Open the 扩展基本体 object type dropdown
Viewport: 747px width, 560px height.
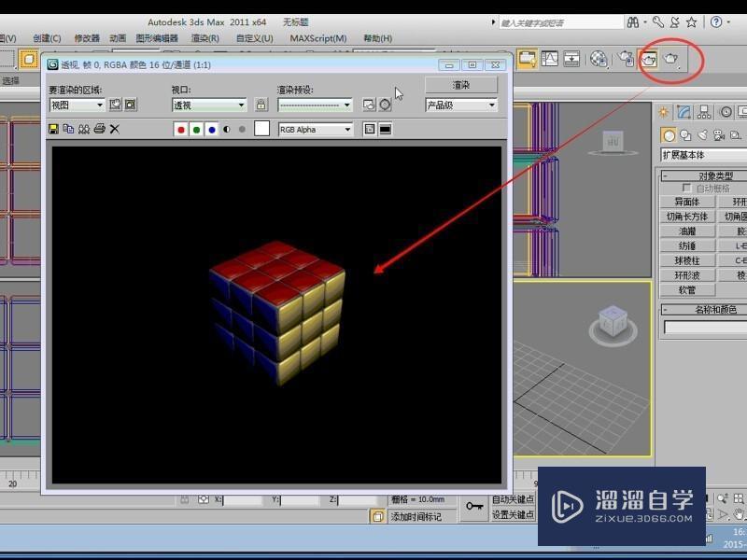click(x=704, y=155)
